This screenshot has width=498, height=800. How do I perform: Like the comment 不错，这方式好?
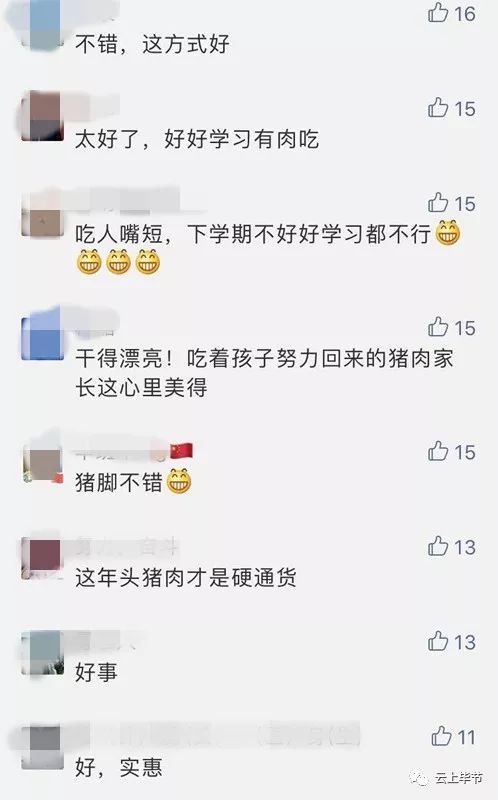click(x=438, y=13)
